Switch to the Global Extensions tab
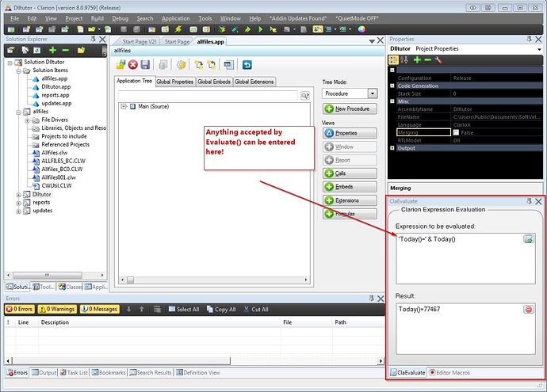This screenshot has height=392, width=547. click(x=254, y=82)
